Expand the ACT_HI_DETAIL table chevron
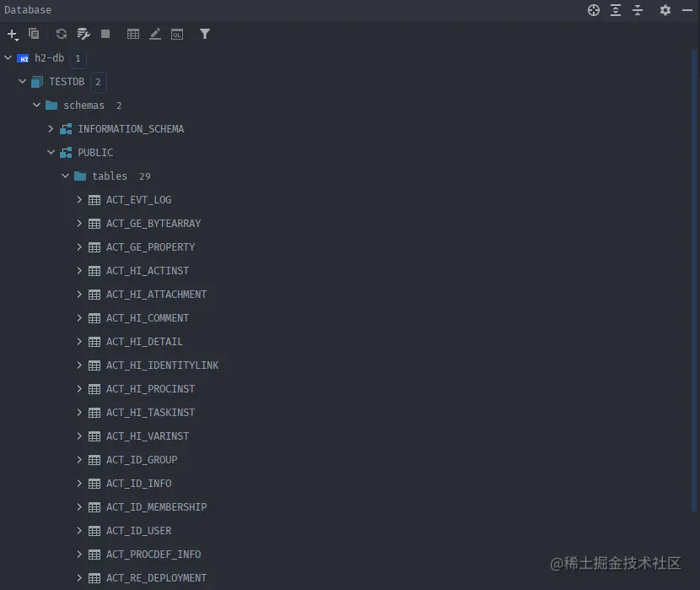 [x=79, y=342]
